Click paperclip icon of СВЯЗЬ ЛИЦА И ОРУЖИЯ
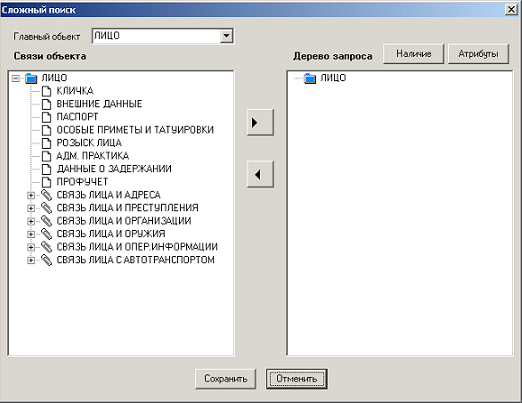The width and height of the screenshot is (522, 403). click(x=46, y=234)
